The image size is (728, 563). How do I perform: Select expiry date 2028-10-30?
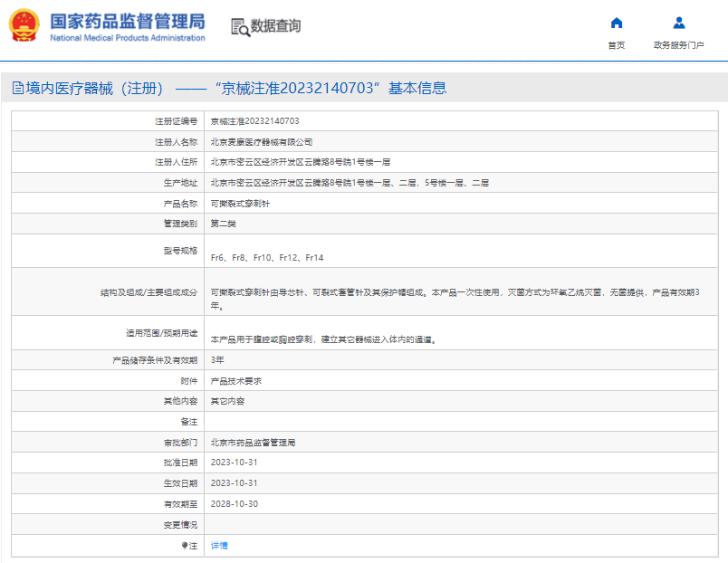[x=234, y=504]
